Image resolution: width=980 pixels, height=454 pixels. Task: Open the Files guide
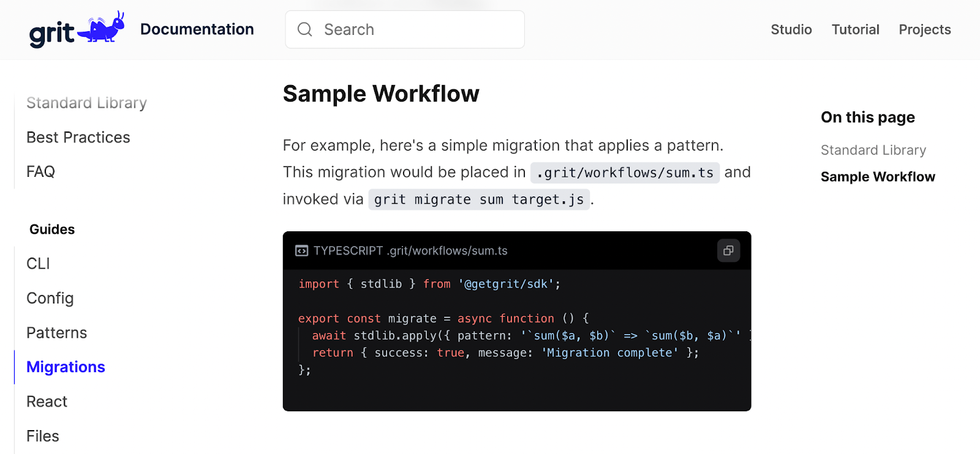[43, 436]
